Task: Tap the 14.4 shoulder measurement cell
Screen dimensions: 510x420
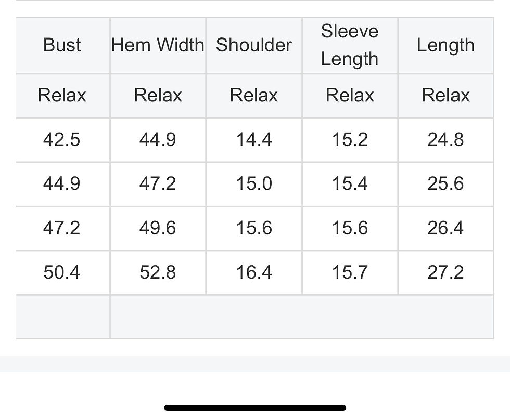Action: click(254, 140)
